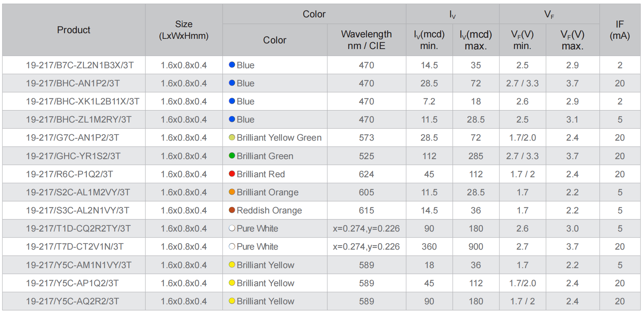
Task: Click the white dot in the T7D-CT2V1N row
Action: tap(232, 247)
